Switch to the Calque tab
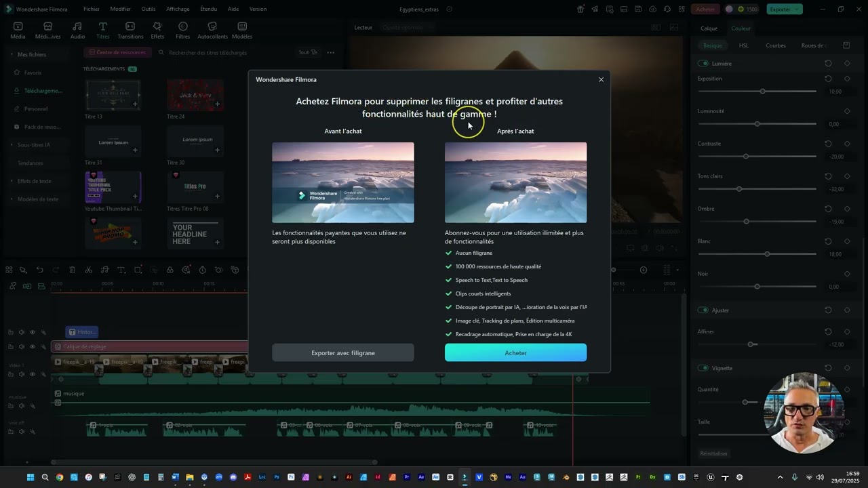Viewport: 868px width, 488px height. coord(709,28)
